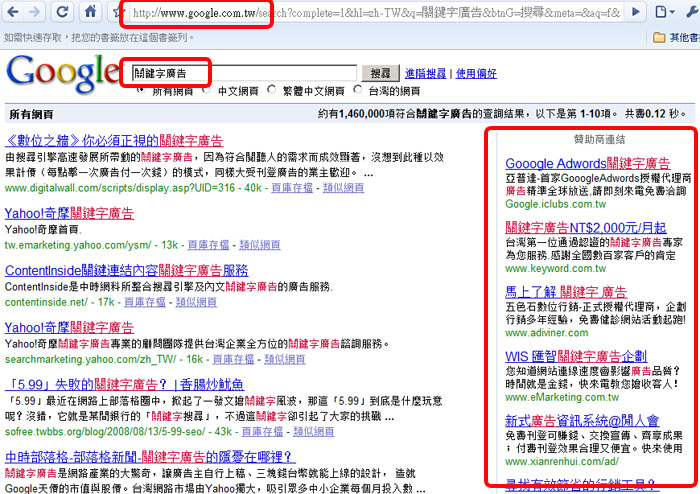
Task: Open the ContentInside關鍵連結內容關鍵字廣告服務 result
Action: [126, 270]
